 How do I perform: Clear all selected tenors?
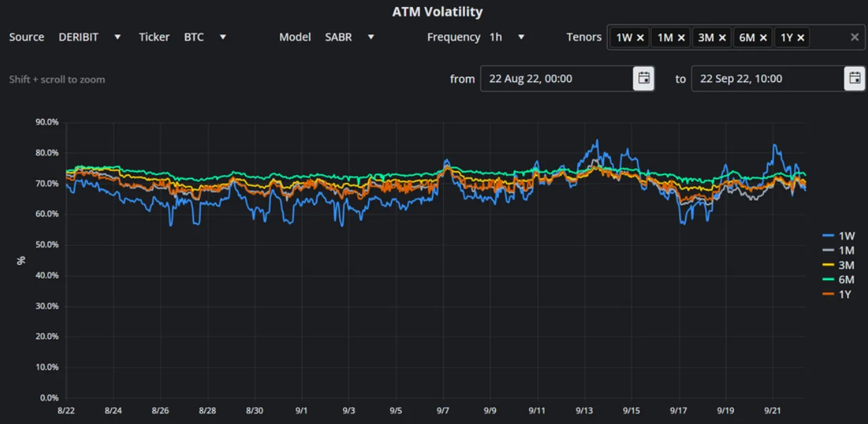point(855,38)
